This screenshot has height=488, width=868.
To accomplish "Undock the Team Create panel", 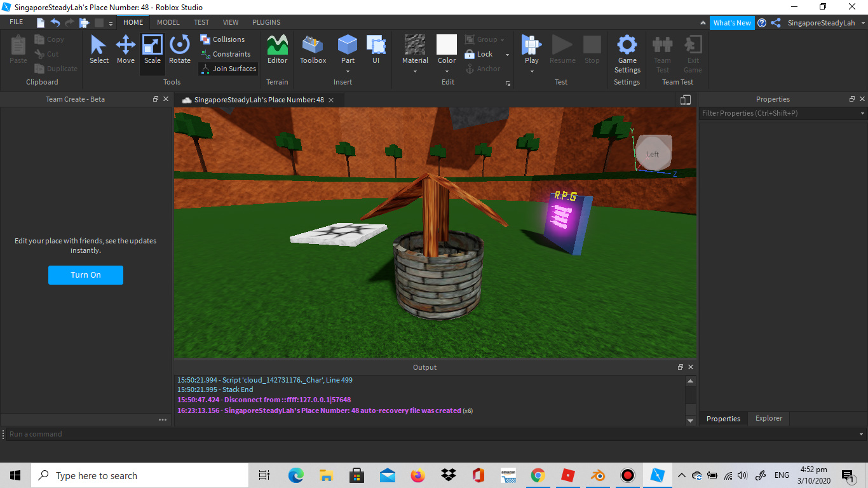I will [156, 99].
